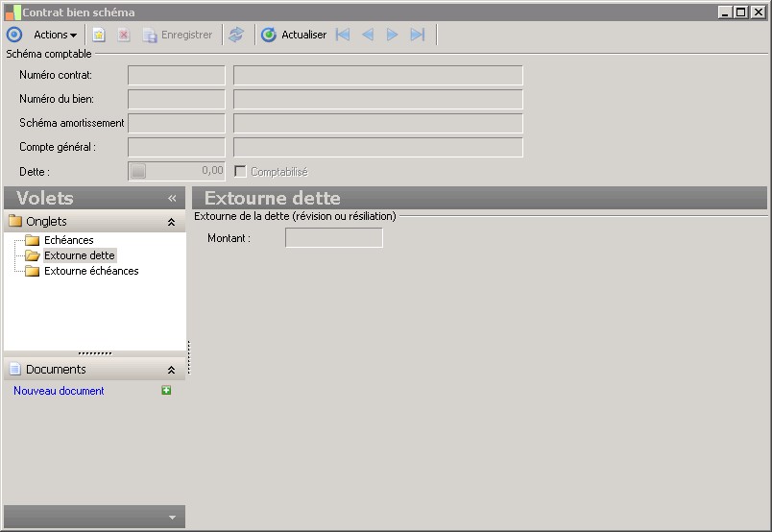The width and height of the screenshot is (772, 532).
Task: Select the Echéances tree item
Action: click(x=69, y=240)
